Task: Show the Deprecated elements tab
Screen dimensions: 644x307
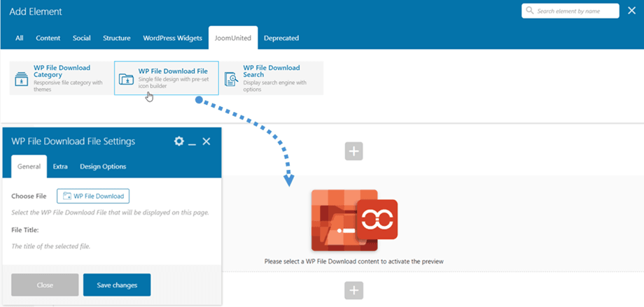Action: 281,38
